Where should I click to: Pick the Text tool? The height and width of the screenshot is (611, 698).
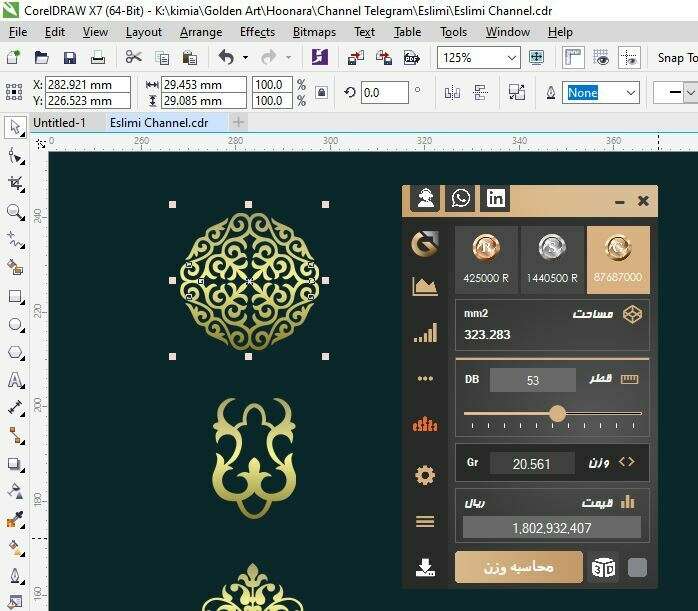click(x=15, y=381)
